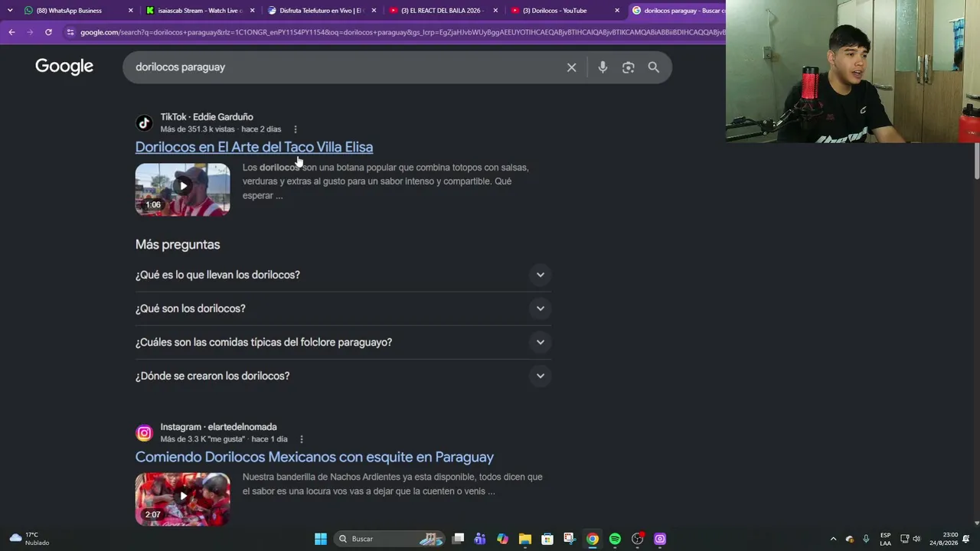Open 'Comiendo Dorilocos Mexicanos con esquite en Paraguay'
This screenshot has height=551, width=980.
point(315,457)
